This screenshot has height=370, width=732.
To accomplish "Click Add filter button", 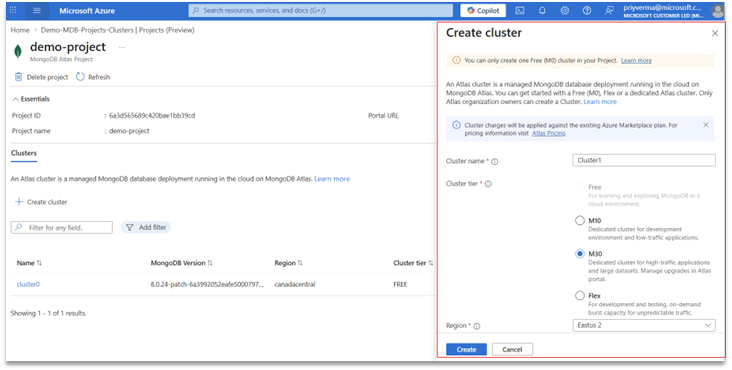I will 146,227.
